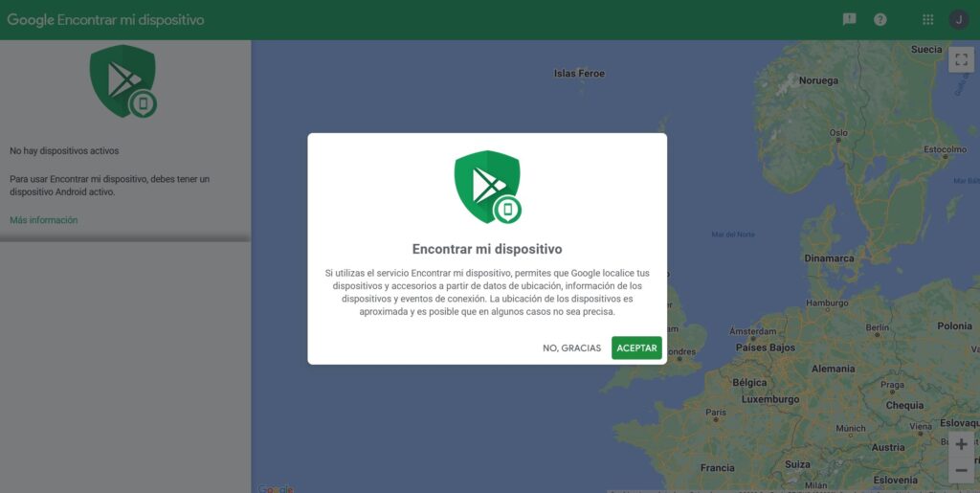Click the Praga city label
The height and width of the screenshot is (493, 980).
(892, 385)
